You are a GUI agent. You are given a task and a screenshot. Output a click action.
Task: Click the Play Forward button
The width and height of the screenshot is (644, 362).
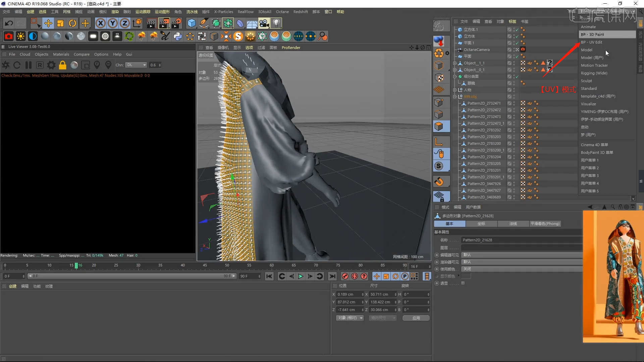click(301, 276)
